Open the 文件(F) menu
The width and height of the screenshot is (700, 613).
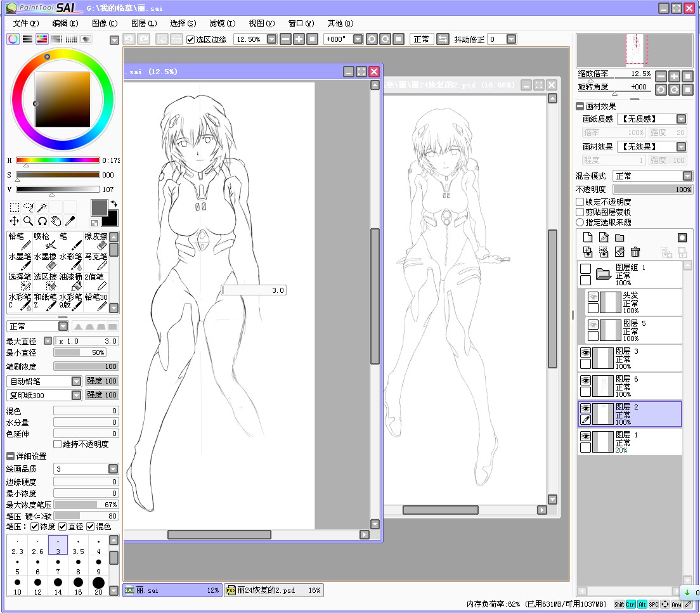click(26, 23)
